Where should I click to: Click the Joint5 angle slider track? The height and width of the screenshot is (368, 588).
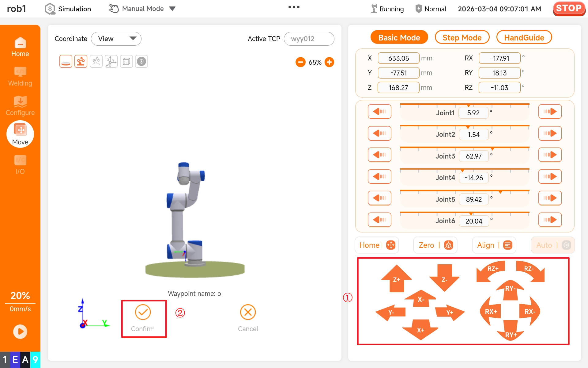click(464, 191)
